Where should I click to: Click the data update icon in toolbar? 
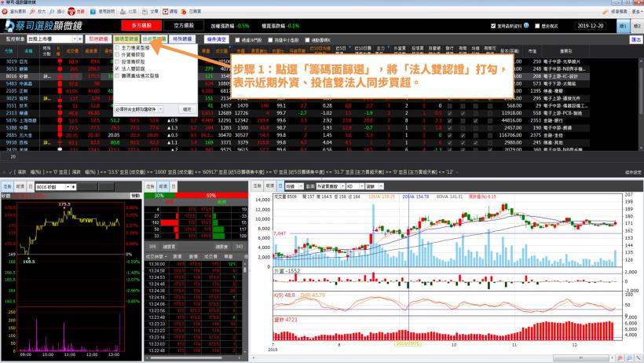point(5,12)
